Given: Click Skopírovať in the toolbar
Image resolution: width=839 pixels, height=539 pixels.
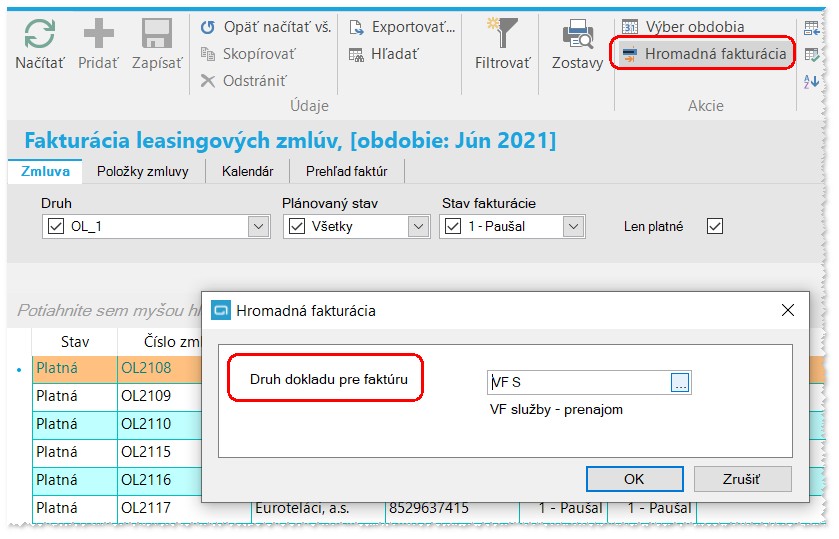Looking at the screenshot, I should click(248, 54).
